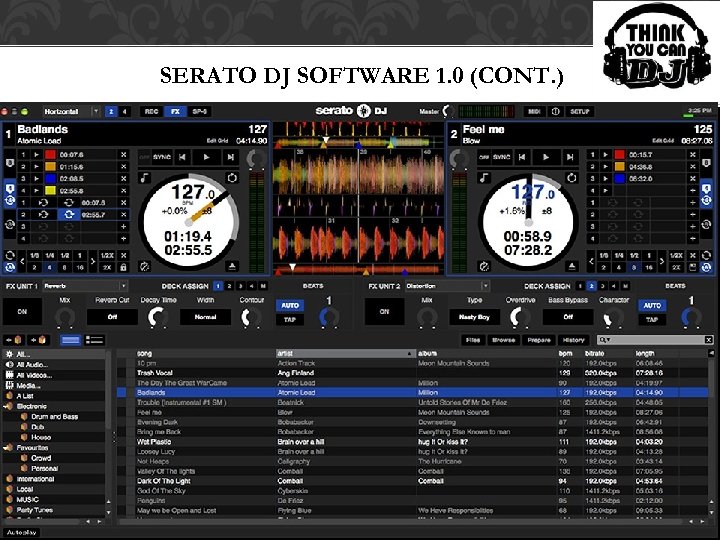The height and width of the screenshot is (540, 720).
Task: Turn on FX Unit 1
Action: click(x=22, y=311)
